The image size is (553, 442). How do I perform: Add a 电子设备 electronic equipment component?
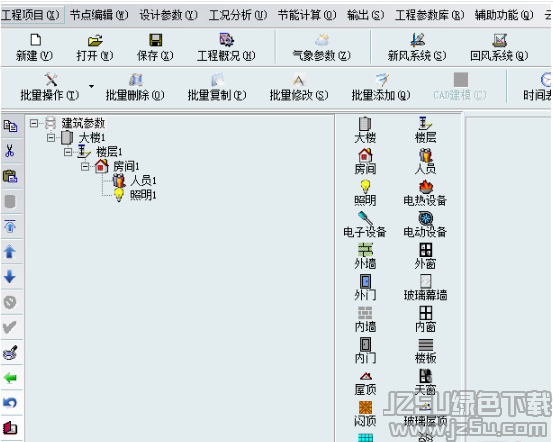coord(365,224)
